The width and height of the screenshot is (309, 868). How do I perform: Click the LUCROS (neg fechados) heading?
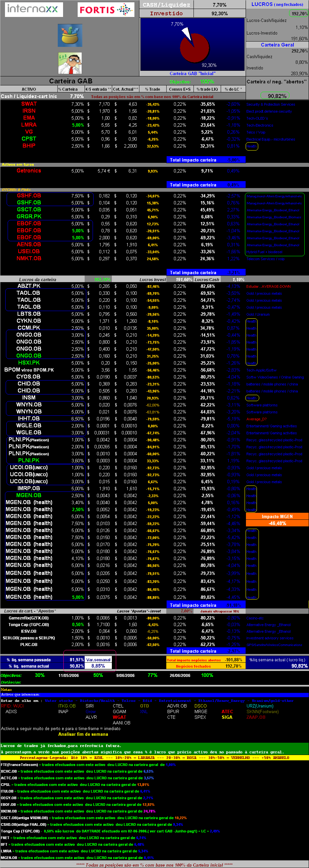point(277,4)
